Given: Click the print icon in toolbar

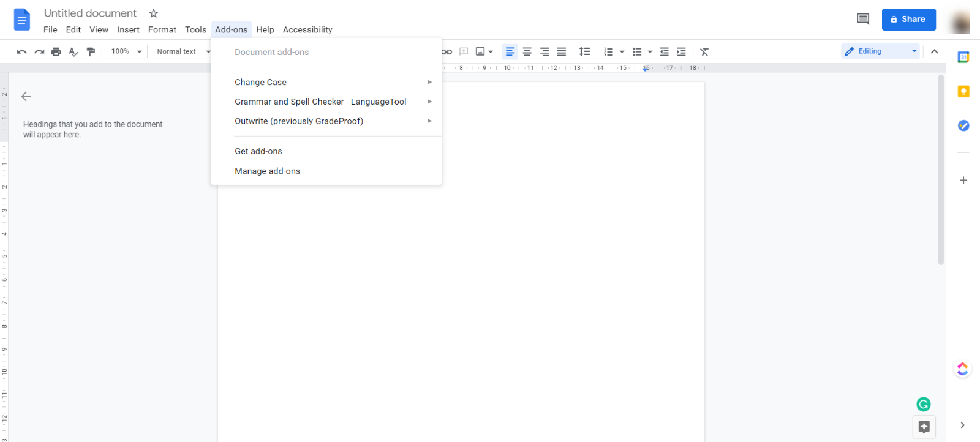Looking at the screenshot, I should click(56, 52).
